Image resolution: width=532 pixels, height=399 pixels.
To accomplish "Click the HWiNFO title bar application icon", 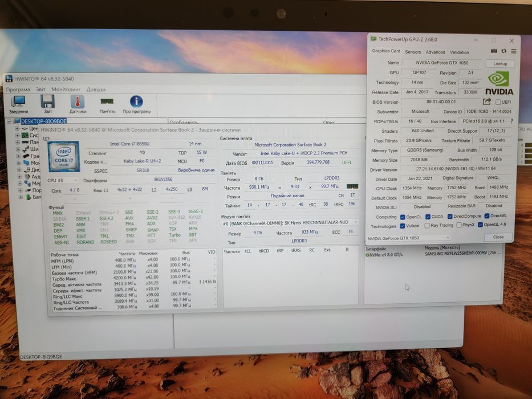I will [9, 79].
